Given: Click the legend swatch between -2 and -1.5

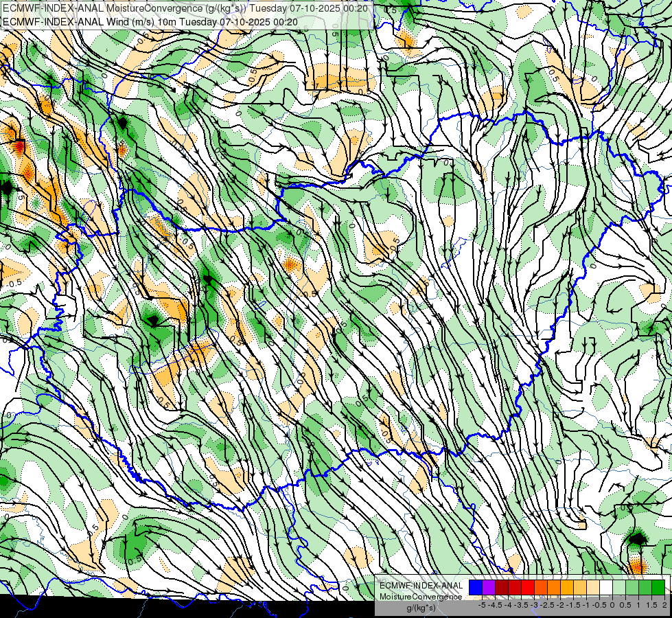Looking at the screenshot, I should coord(567,588).
